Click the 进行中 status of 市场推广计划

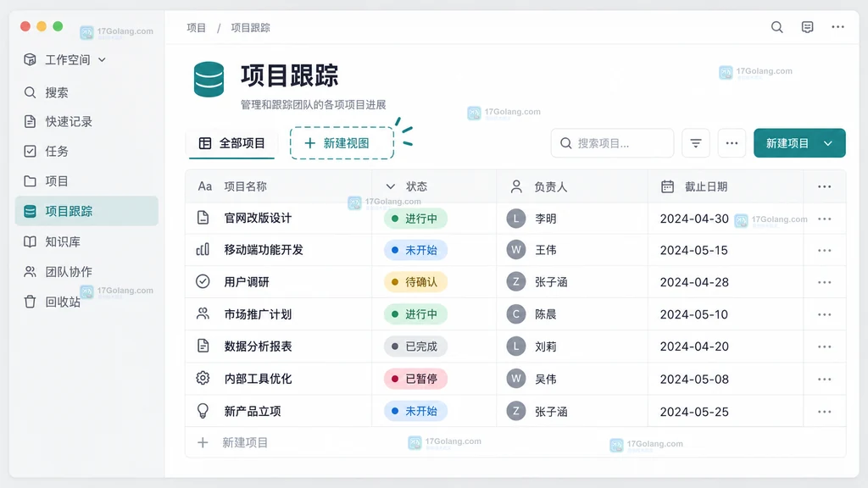(415, 314)
